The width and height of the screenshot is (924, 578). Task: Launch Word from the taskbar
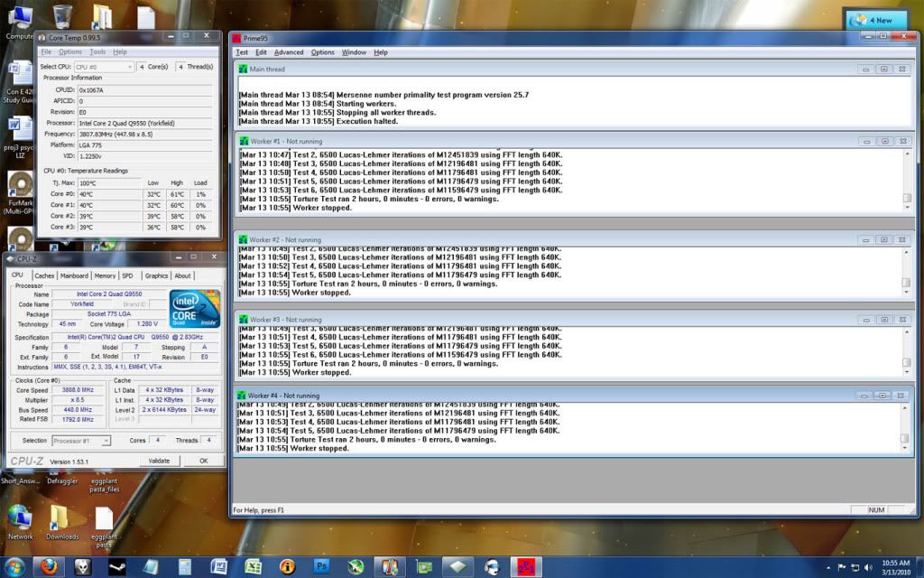point(219,566)
